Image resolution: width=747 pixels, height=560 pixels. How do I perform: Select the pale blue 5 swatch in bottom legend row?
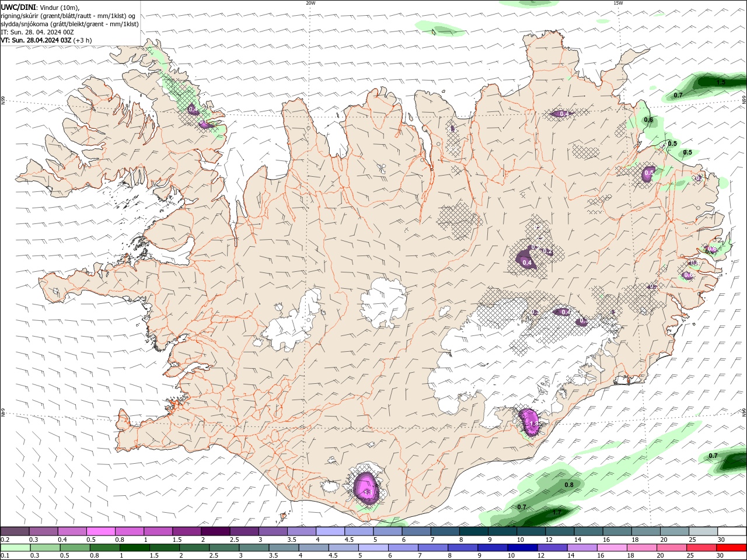coord(373,548)
